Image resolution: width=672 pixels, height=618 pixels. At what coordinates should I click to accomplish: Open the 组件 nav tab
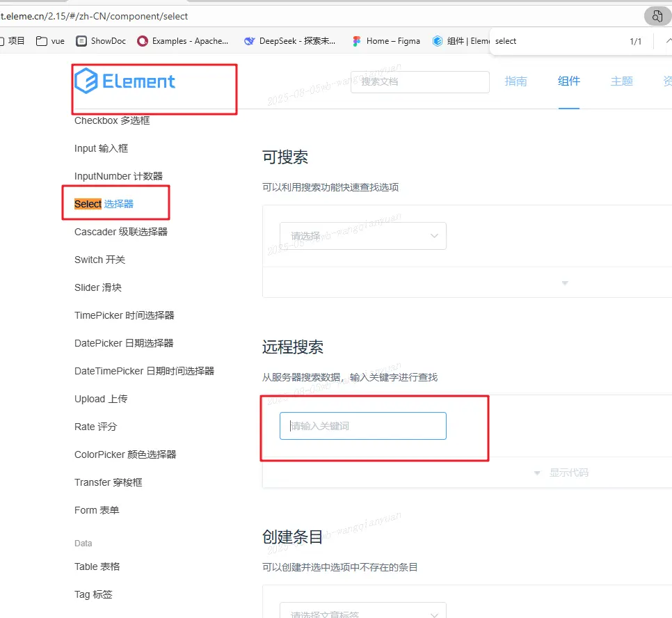coord(569,81)
